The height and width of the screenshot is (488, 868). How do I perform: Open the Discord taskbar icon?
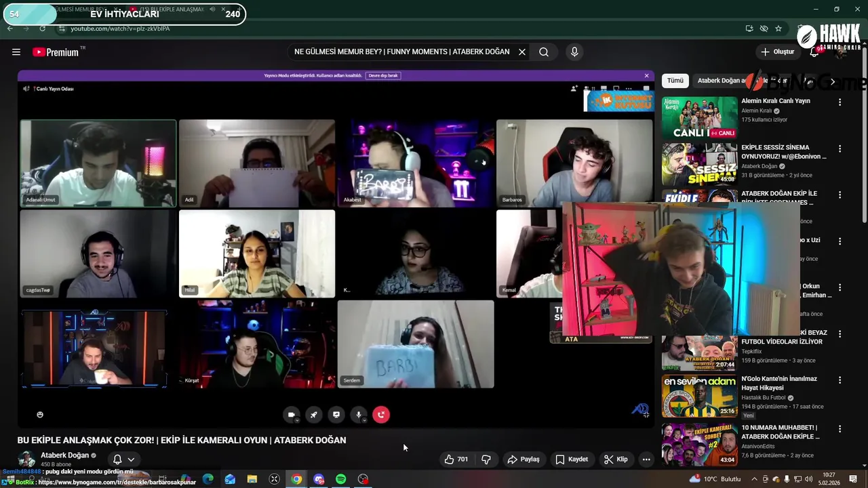(319, 479)
